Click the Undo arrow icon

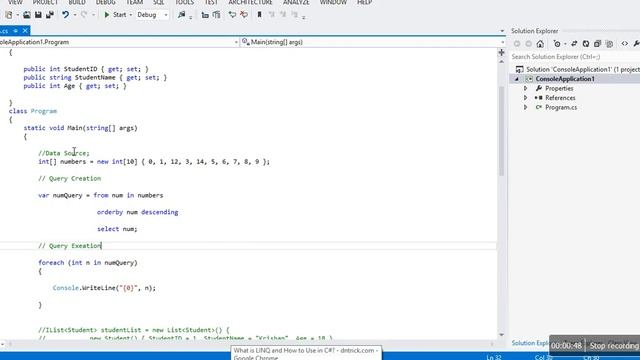65,15
